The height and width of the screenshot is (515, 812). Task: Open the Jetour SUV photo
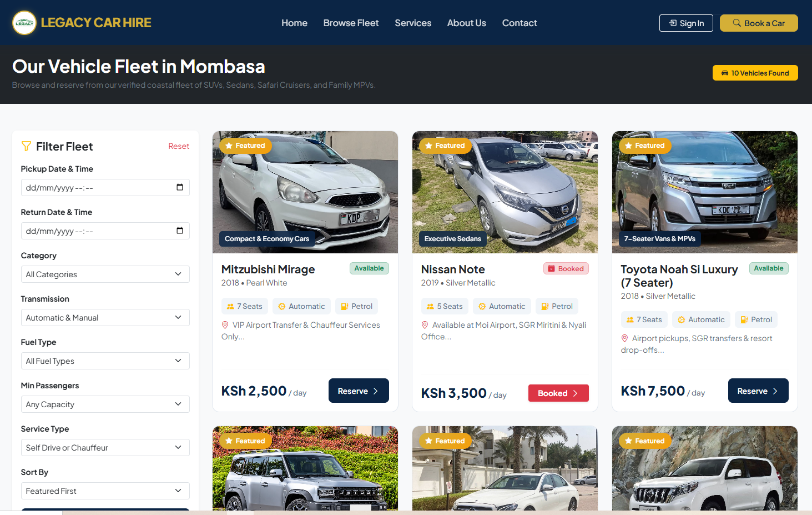coord(305,468)
